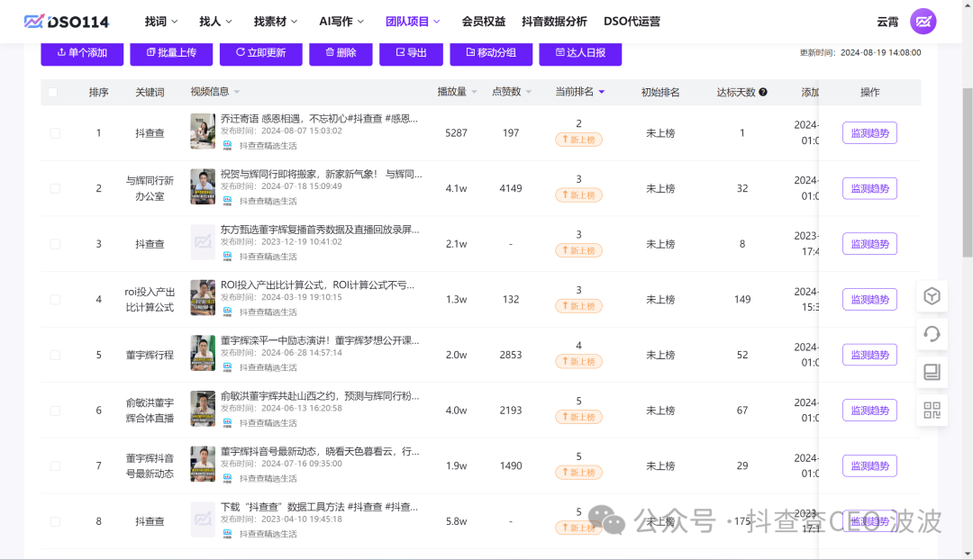Select the checkbox for row 6 俞敏洪董宇辉合体直播
Image resolution: width=973 pixels, height=560 pixels.
coord(55,411)
